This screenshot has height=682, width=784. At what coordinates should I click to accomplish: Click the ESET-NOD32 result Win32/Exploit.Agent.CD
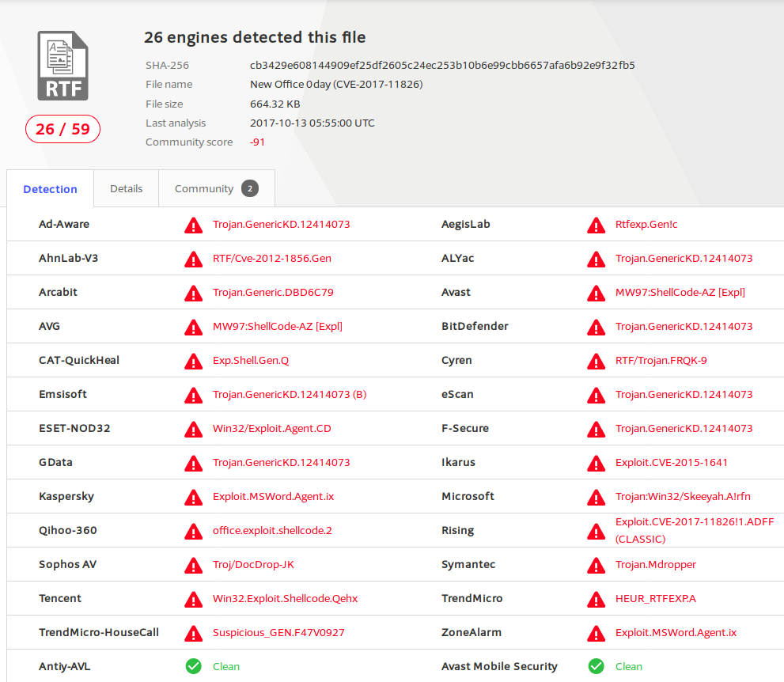click(x=272, y=428)
